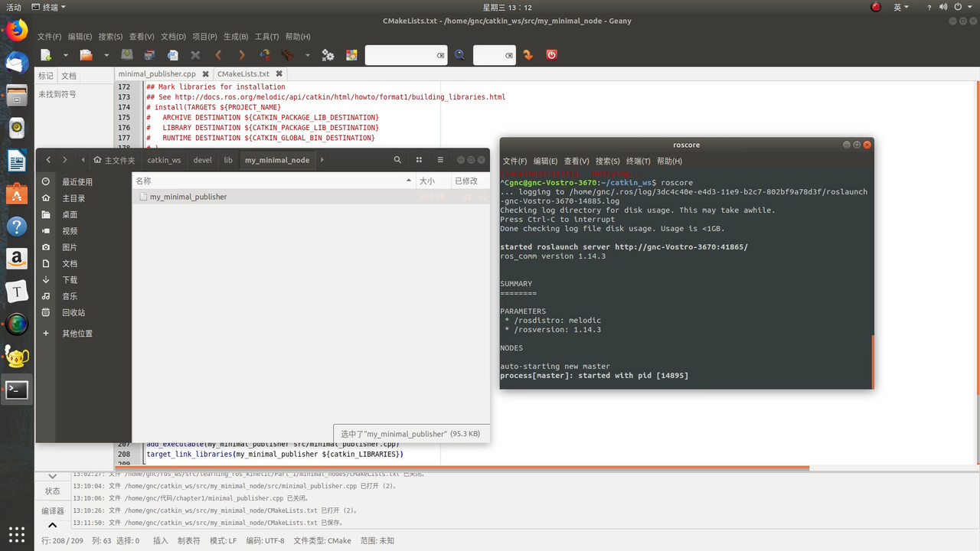Open the file manager hamburger menu
Viewport: 980px width, 551px height.
coord(440,160)
